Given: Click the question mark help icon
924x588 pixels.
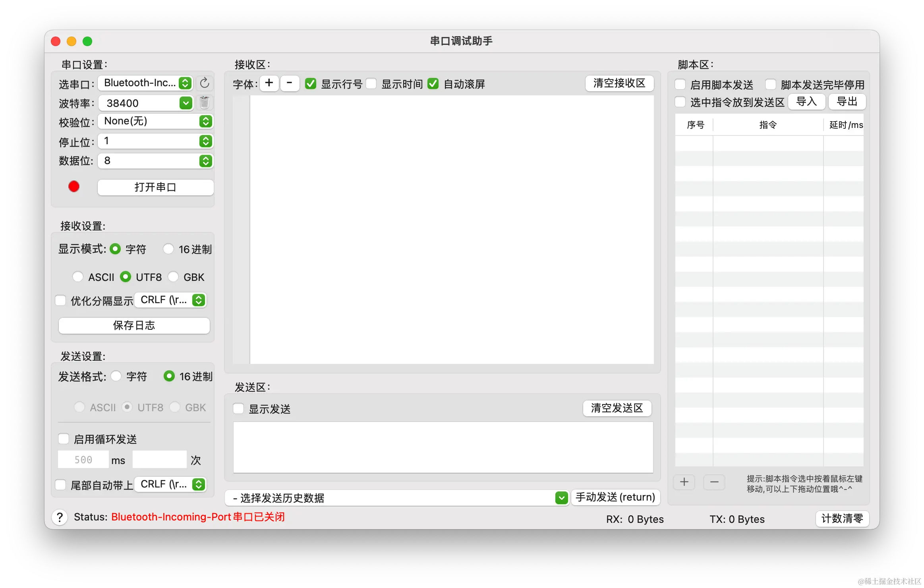Looking at the screenshot, I should pos(60,517).
